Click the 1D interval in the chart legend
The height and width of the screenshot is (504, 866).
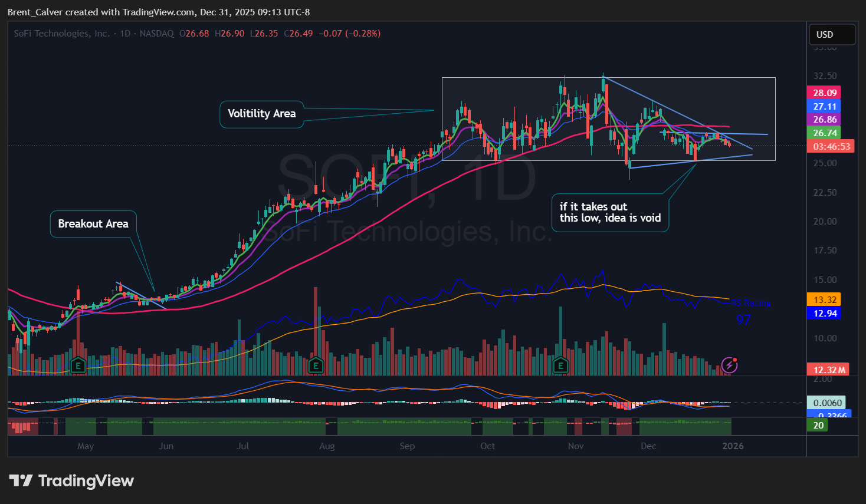pos(125,34)
